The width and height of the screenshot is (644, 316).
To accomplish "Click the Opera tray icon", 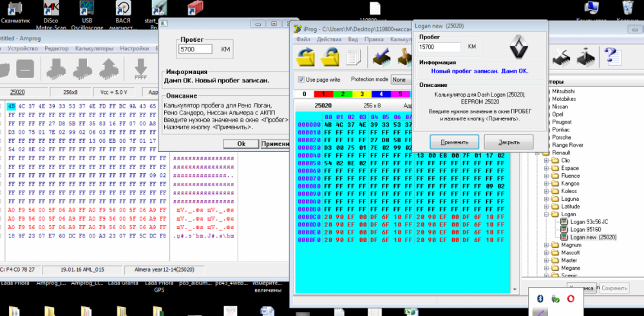I will point(571,299).
